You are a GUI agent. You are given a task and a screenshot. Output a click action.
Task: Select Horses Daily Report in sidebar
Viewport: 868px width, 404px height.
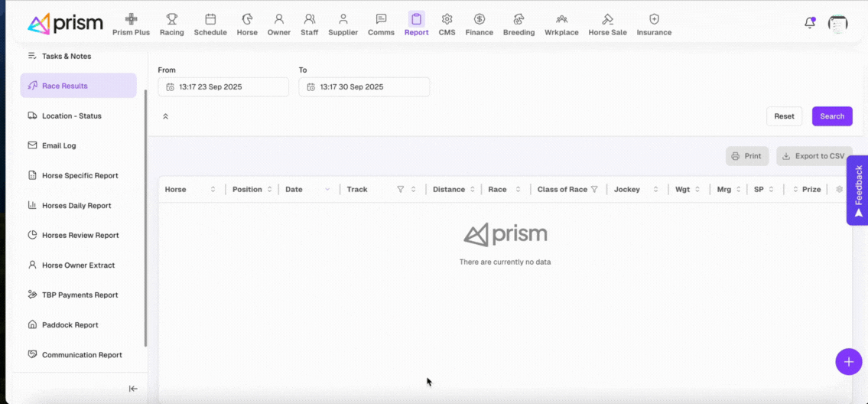point(76,206)
